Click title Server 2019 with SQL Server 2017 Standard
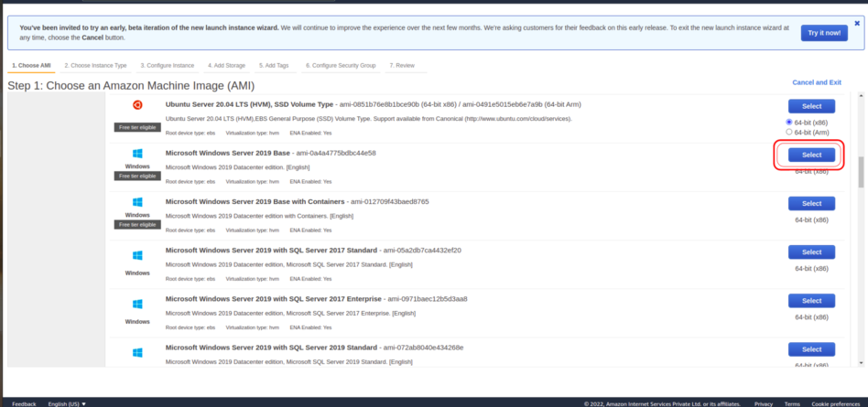The height and width of the screenshot is (407, 868). [271, 250]
